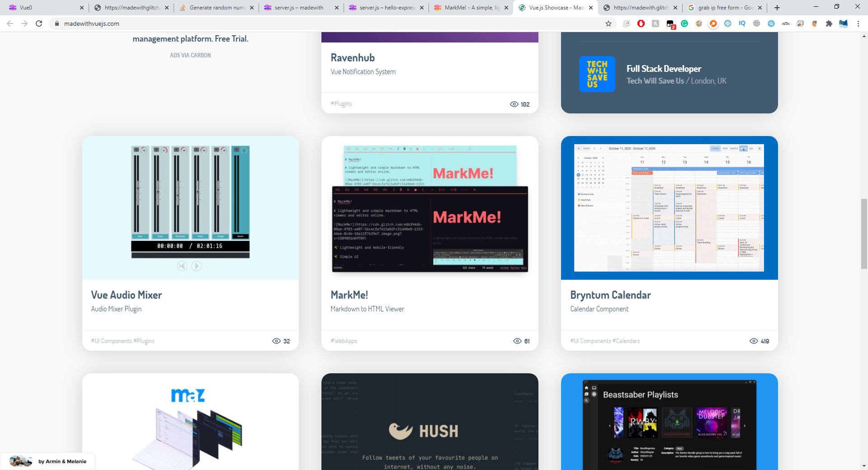Click the views eye icon on Bryntum Calendar card
868x470 pixels.
(754, 341)
